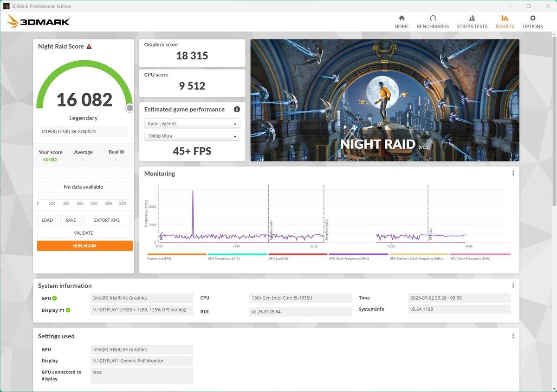Click the orange Frame rate (FPS) legend bar

pyautogui.click(x=177, y=254)
